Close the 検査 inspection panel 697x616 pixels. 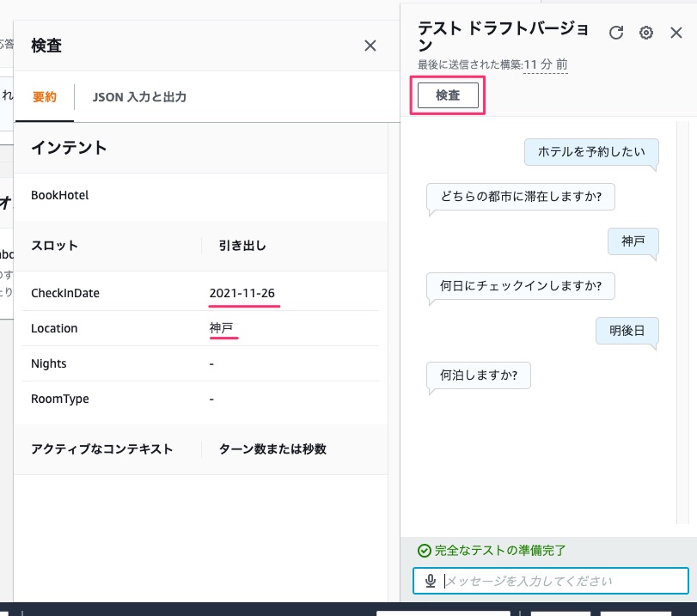click(x=370, y=46)
